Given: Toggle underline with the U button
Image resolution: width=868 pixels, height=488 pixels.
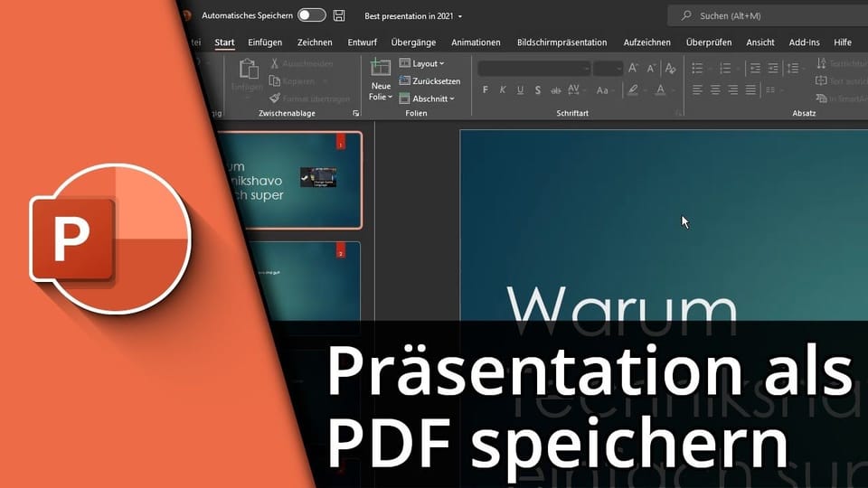Looking at the screenshot, I should 520,90.
